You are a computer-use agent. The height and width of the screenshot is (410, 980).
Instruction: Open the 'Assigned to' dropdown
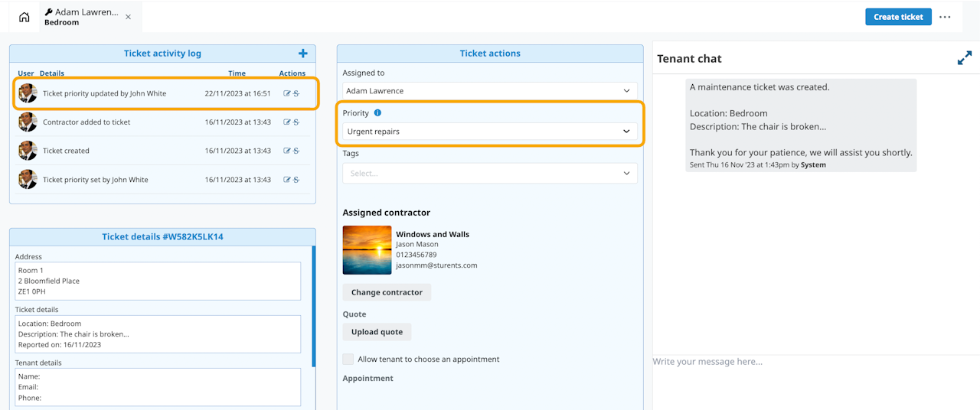coord(490,91)
